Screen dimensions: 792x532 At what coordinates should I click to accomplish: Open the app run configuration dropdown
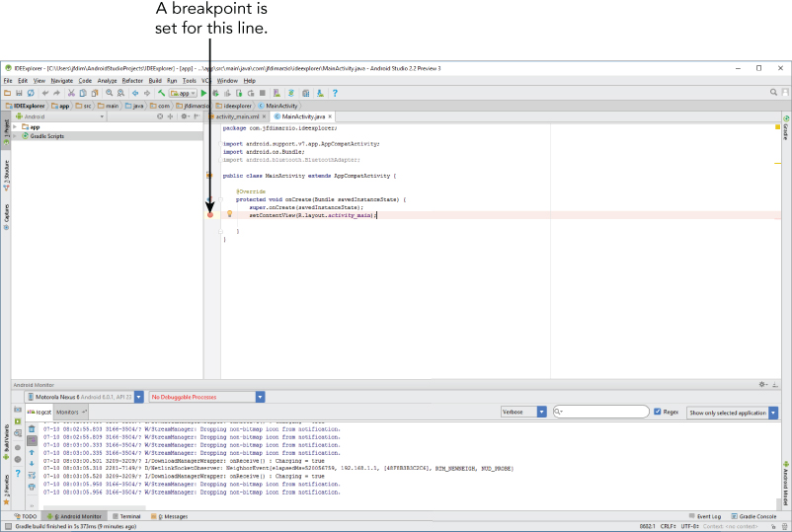(x=183, y=93)
